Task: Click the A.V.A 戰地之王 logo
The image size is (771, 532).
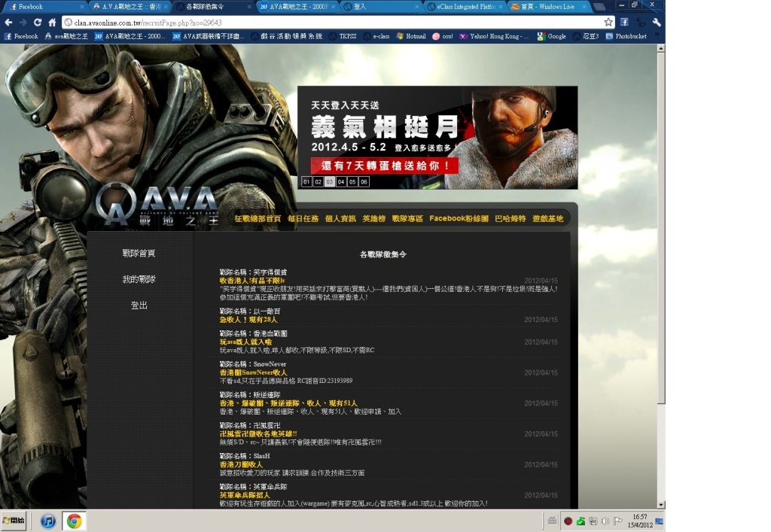Action: (x=157, y=205)
